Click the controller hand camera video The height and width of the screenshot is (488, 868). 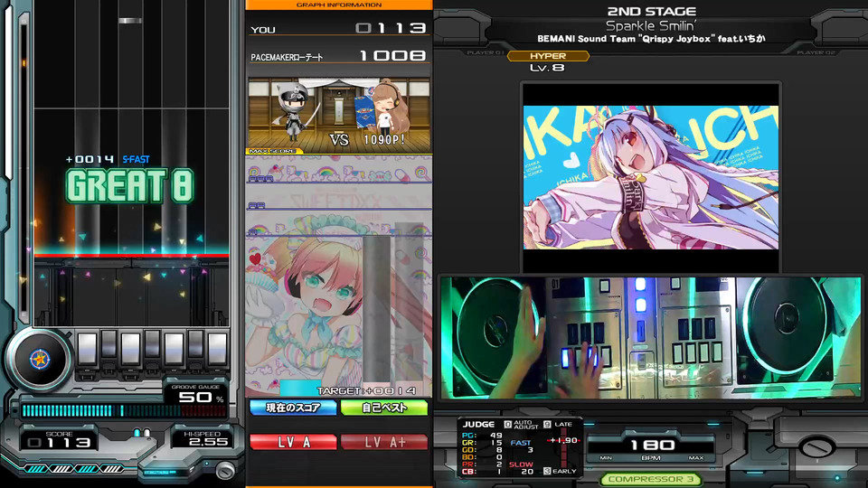(x=651, y=337)
